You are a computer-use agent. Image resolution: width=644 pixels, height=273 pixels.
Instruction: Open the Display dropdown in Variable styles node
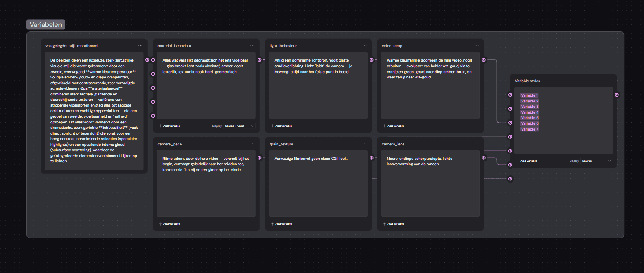point(596,161)
